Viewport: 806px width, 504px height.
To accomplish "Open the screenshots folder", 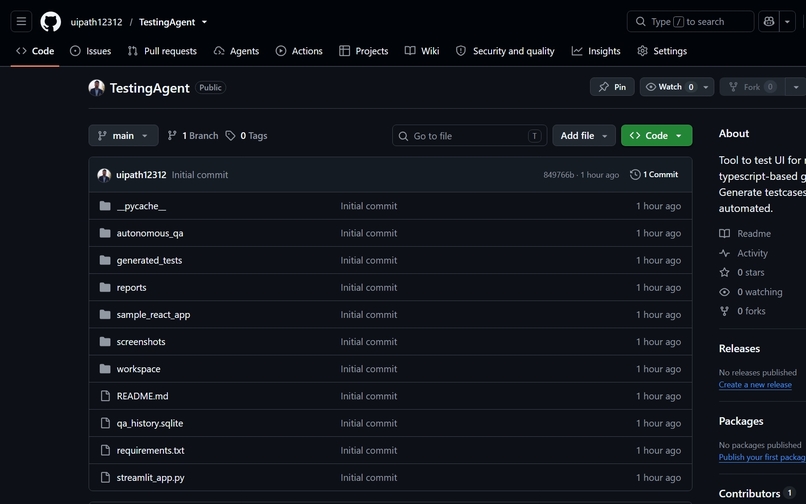I will (x=141, y=342).
